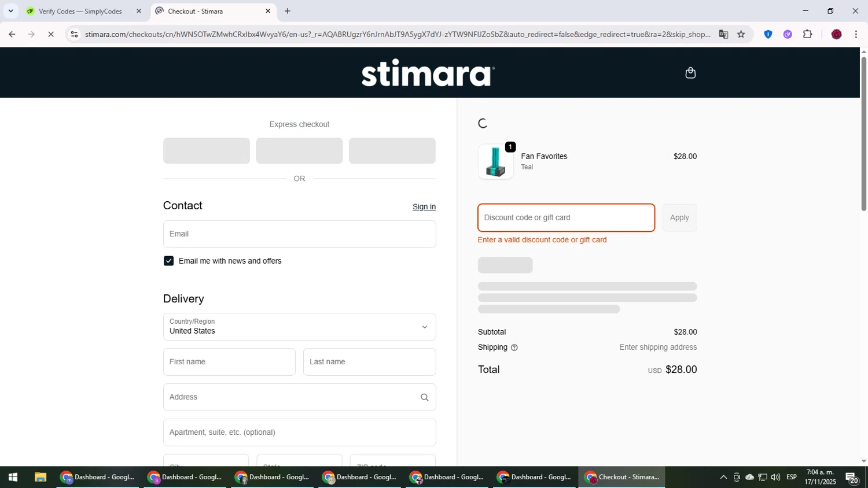This screenshot has height=488, width=868.
Task: Expand the Country/Region dropdown
Action: pyautogui.click(x=299, y=327)
